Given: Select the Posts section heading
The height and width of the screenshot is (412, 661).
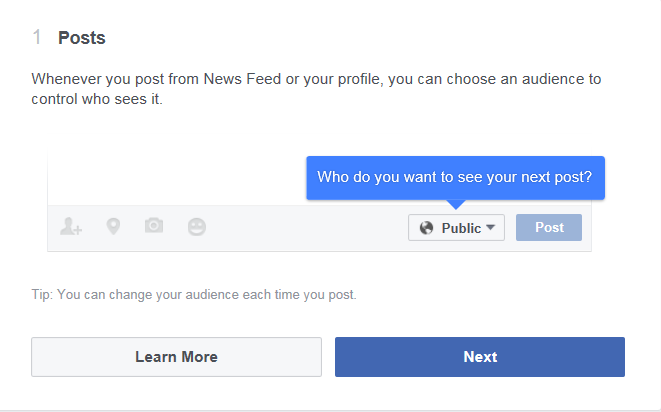Looking at the screenshot, I should point(82,38).
